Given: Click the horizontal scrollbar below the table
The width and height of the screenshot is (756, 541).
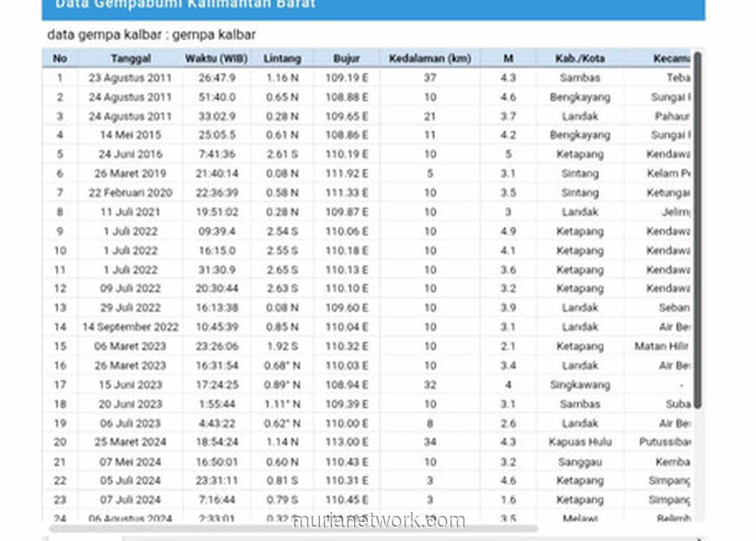Looking at the screenshot, I should pos(293,528).
